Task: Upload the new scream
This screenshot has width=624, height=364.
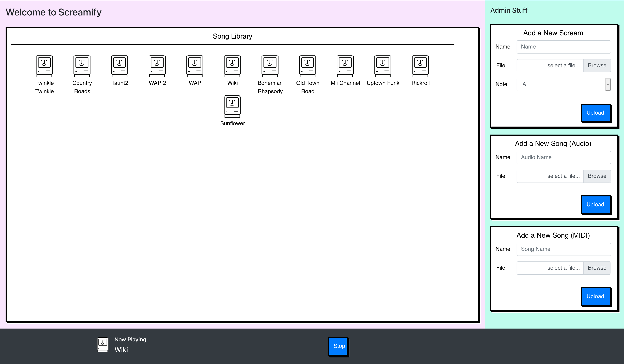Action: pyautogui.click(x=595, y=113)
